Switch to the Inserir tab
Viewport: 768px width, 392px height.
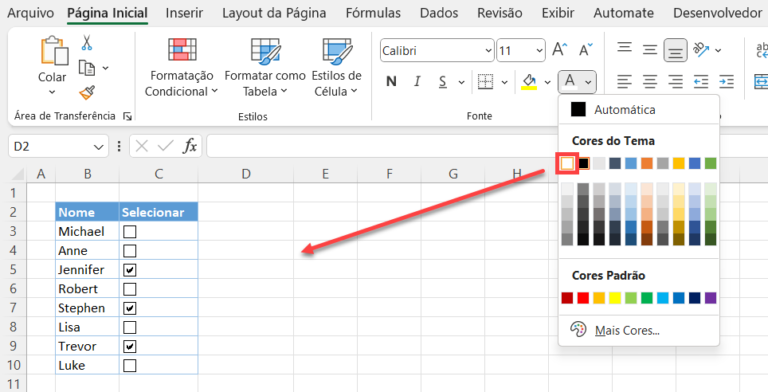pyautogui.click(x=184, y=13)
